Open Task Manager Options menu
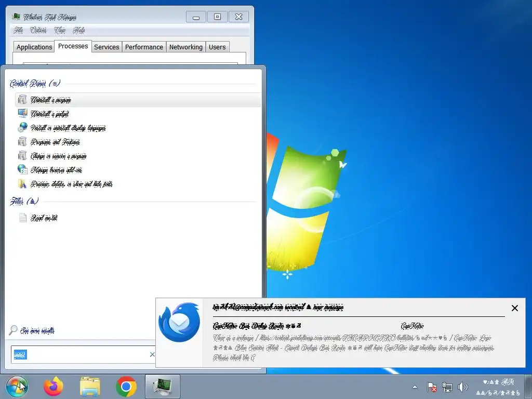 pyautogui.click(x=38, y=30)
